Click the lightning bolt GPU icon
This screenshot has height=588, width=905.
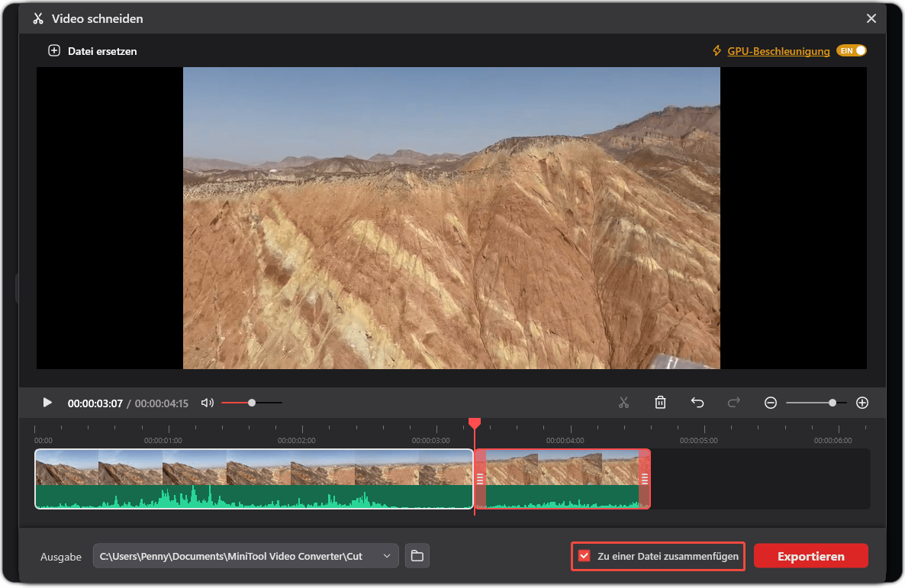[x=717, y=51]
